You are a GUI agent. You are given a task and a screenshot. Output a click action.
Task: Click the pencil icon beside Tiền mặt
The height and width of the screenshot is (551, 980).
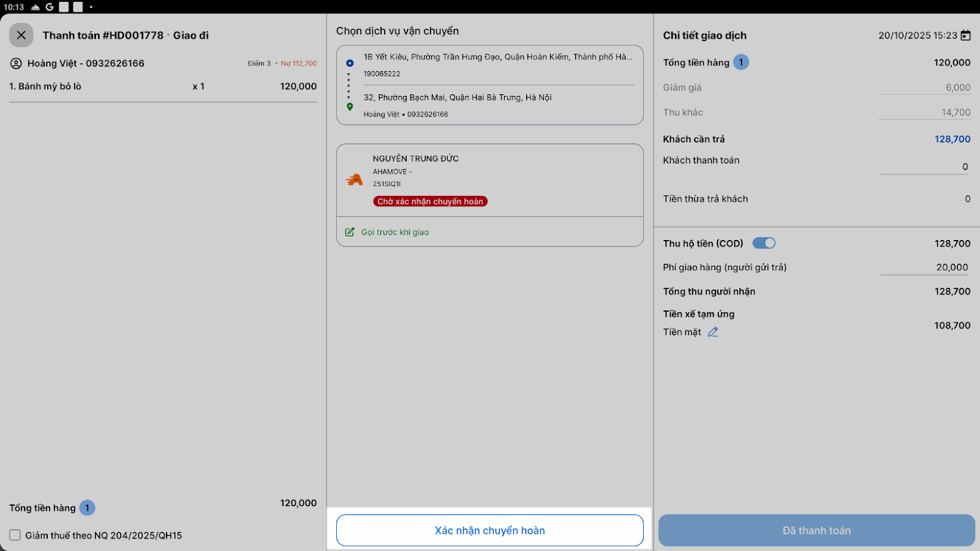(x=713, y=332)
